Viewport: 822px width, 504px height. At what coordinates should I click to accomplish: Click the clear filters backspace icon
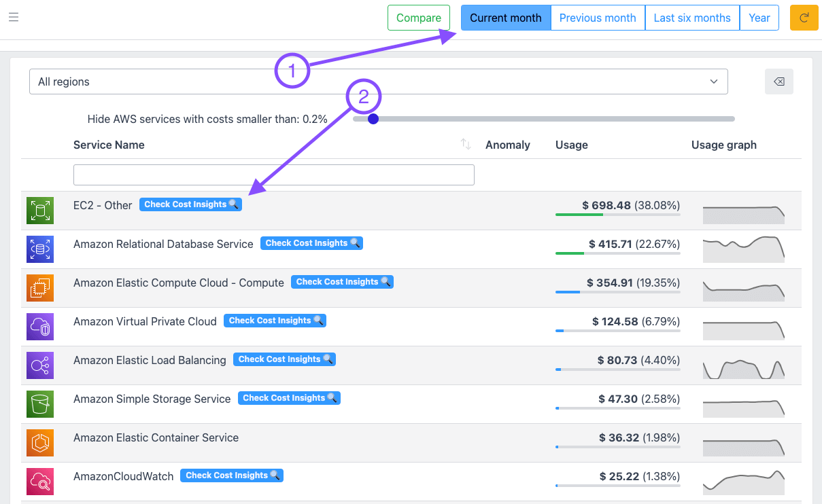point(779,82)
